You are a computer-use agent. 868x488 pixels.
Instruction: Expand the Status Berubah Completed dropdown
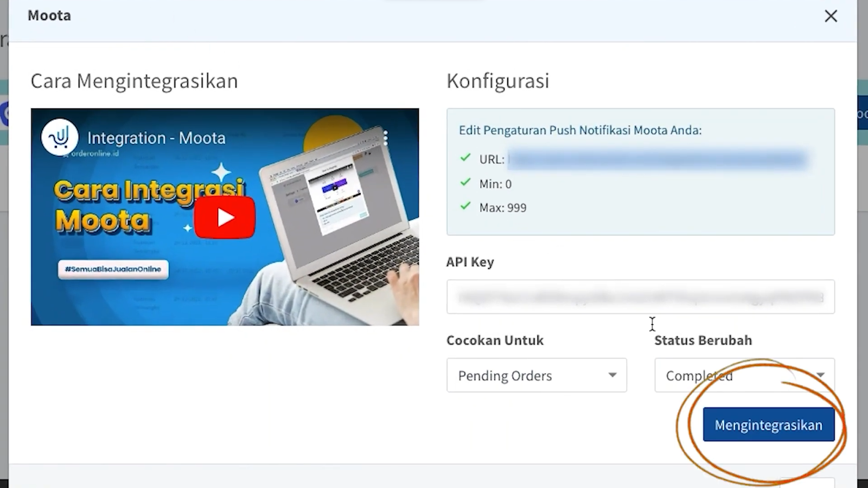coord(744,375)
